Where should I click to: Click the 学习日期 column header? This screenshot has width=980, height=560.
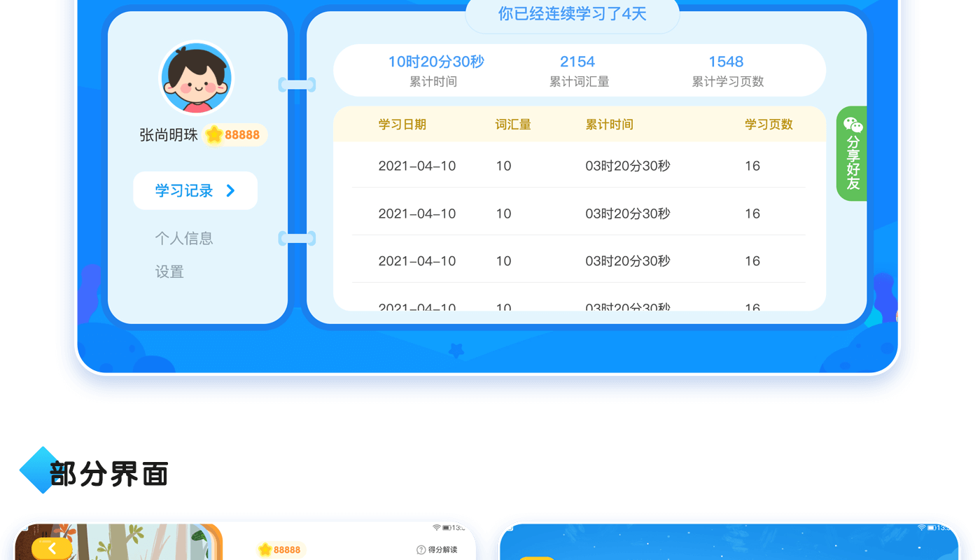tap(402, 125)
